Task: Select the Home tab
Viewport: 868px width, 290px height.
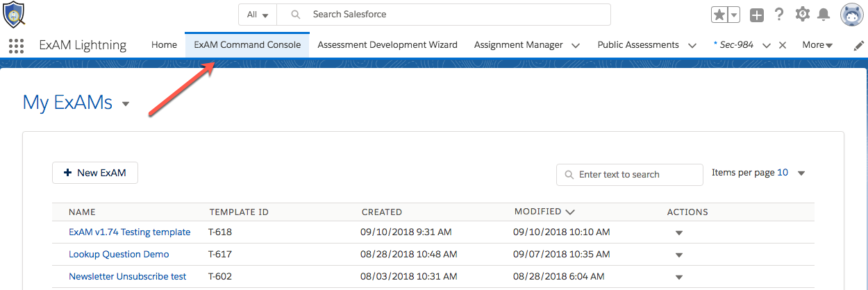Action: pos(165,45)
